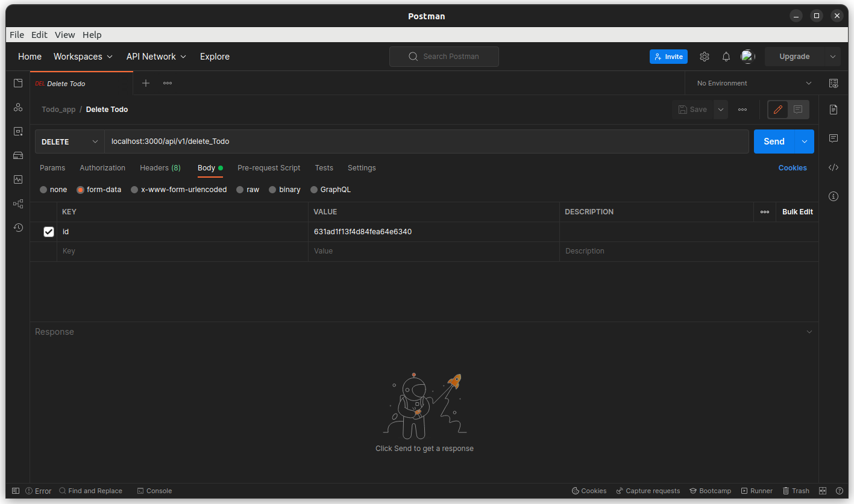The width and height of the screenshot is (854, 504).
Task: Open tab options ellipsis icon
Action: click(168, 83)
